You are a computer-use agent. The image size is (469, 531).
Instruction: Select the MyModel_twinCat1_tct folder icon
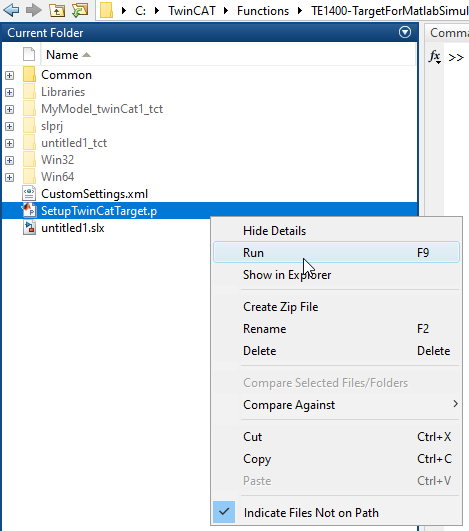29,108
